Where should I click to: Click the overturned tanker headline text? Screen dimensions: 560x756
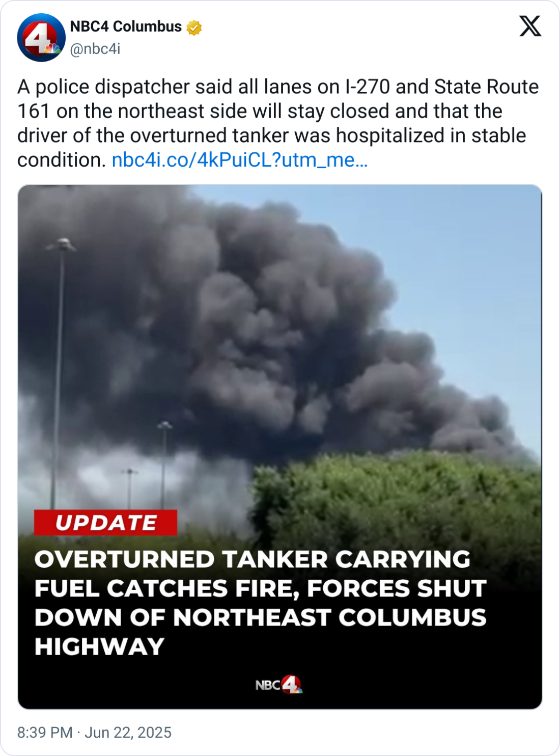(260, 603)
